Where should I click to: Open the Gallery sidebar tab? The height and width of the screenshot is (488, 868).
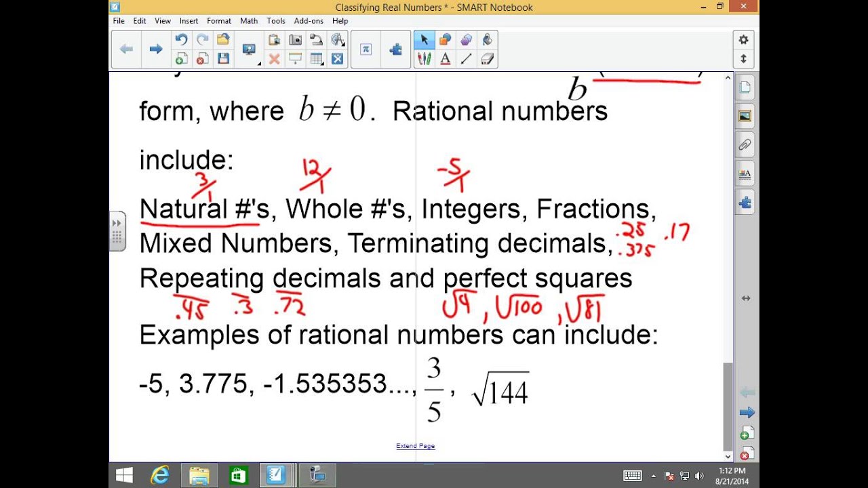(x=745, y=116)
